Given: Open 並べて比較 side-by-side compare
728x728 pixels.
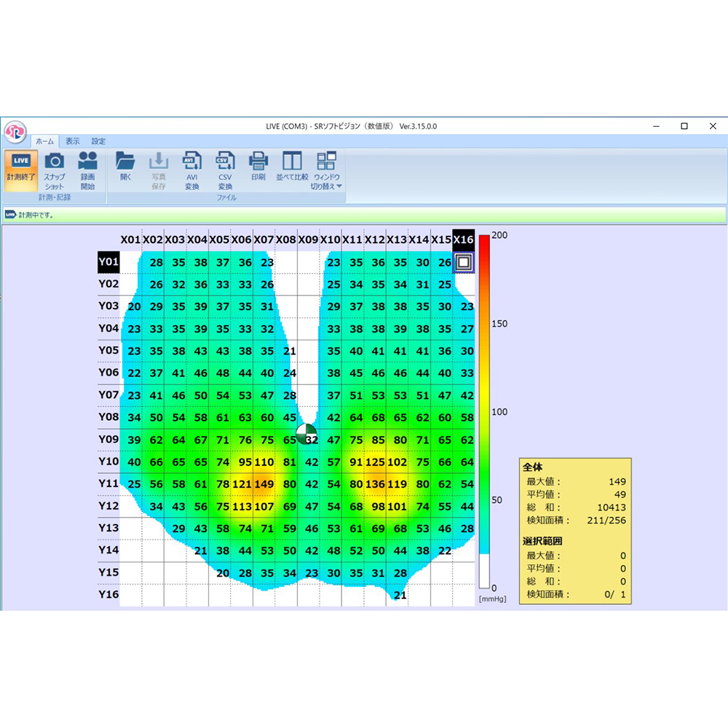Looking at the screenshot, I should point(292,170).
